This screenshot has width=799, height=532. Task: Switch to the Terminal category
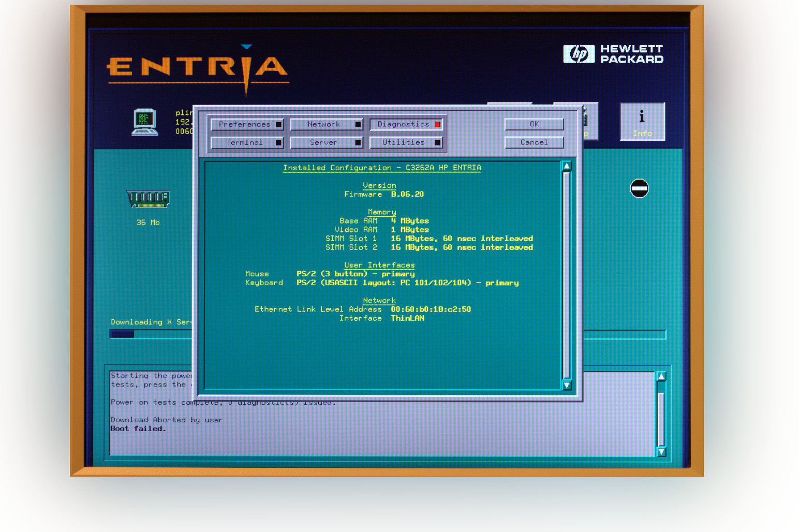pos(247,142)
